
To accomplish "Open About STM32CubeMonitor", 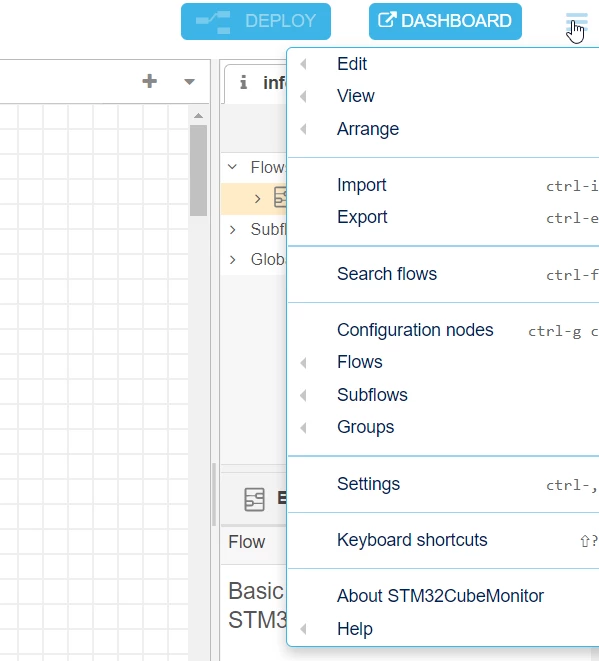I will (443, 596).
